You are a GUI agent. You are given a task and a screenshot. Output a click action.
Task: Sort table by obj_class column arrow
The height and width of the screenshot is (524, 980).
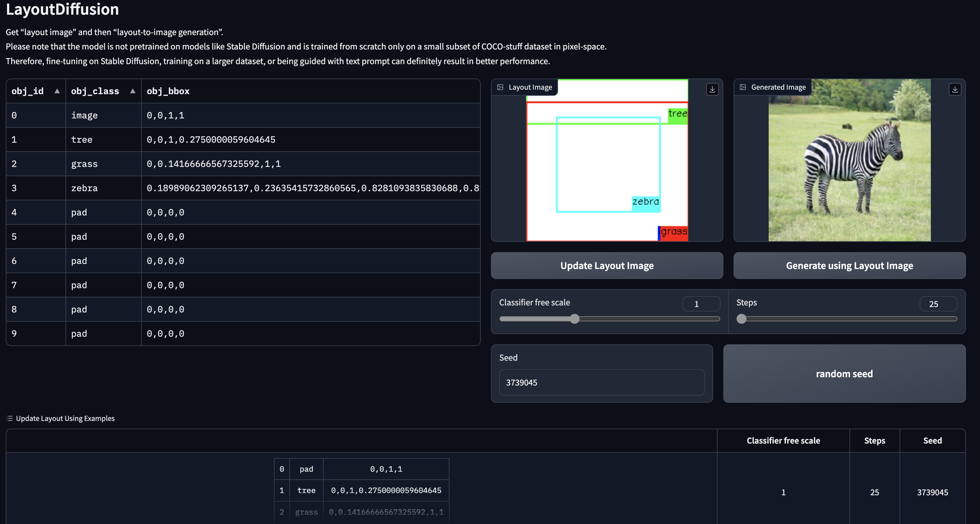click(x=133, y=91)
